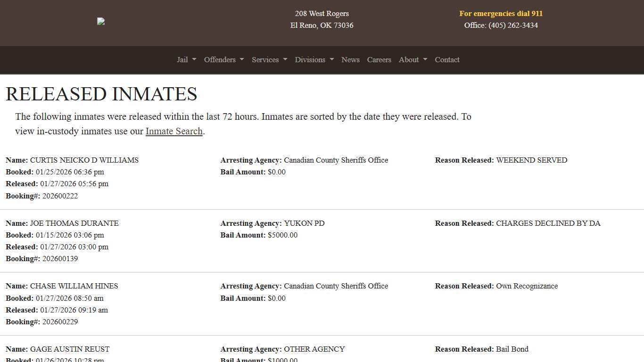Click the 208 West Rogers address text
Screen dimensions: 644x362
[x=322, y=14]
